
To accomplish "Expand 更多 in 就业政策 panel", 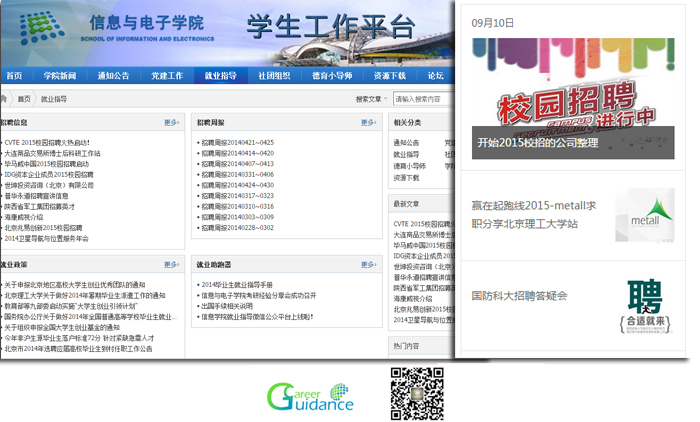I will [x=172, y=264].
